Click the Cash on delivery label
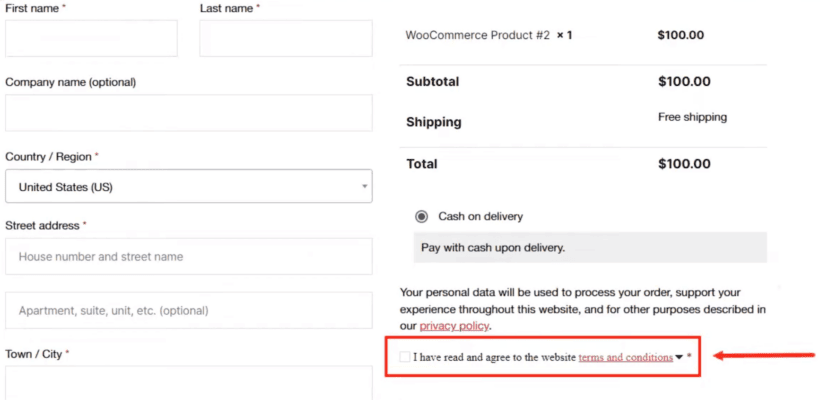The width and height of the screenshot is (820, 400). (x=481, y=216)
